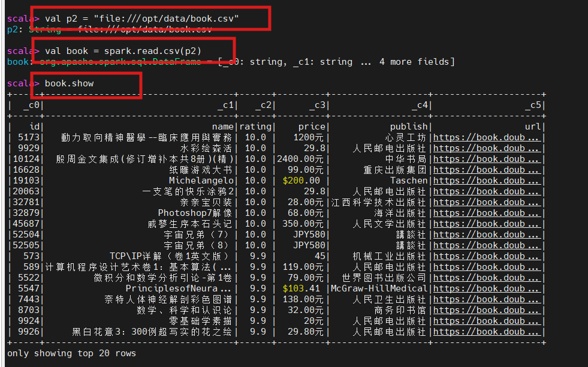Open the URL link in the 9924 row
Viewport: 588px width, 367px height.
[486, 321]
